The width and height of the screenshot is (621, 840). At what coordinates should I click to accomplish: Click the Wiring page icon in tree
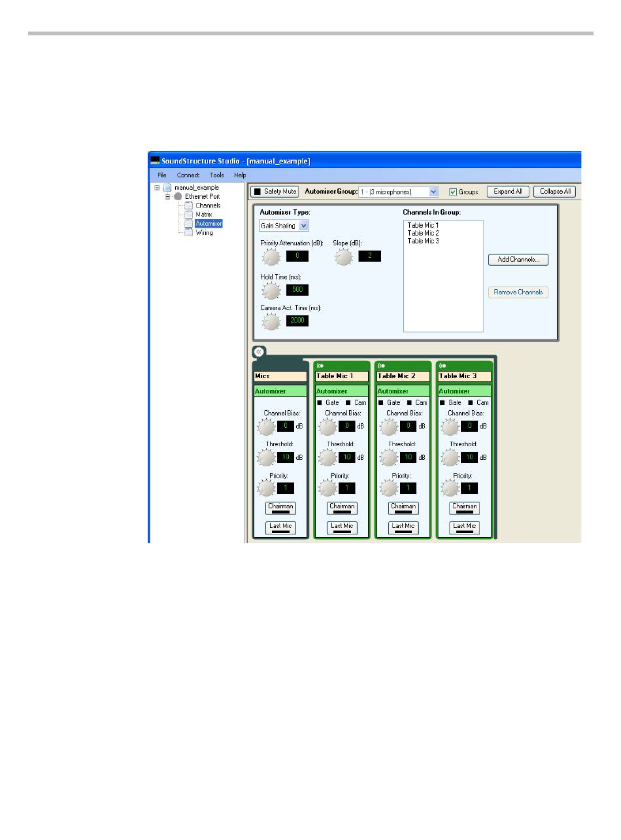(x=189, y=232)
